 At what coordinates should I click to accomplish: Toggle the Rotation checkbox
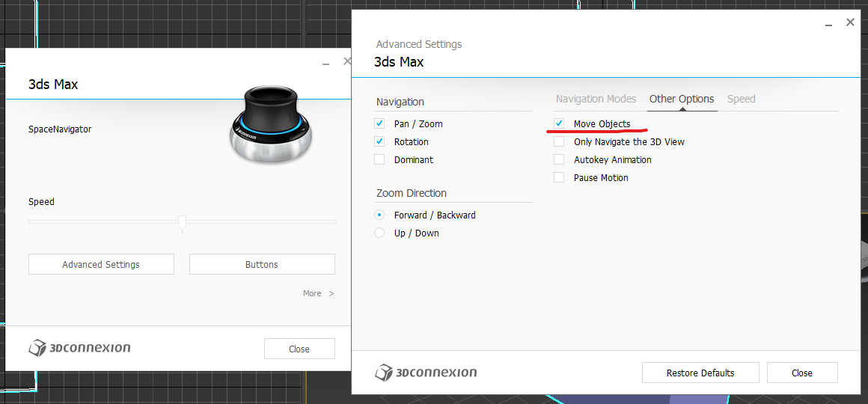379,141
